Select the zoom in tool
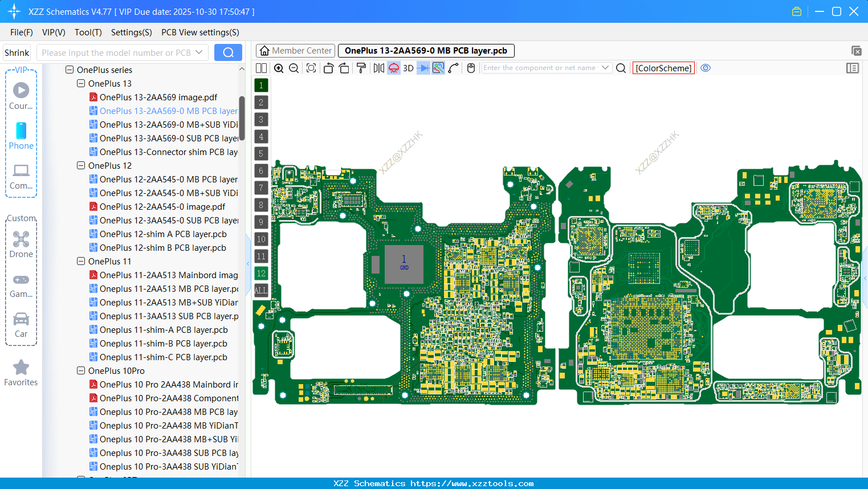The image size is (868, 489). coord(279,68)
